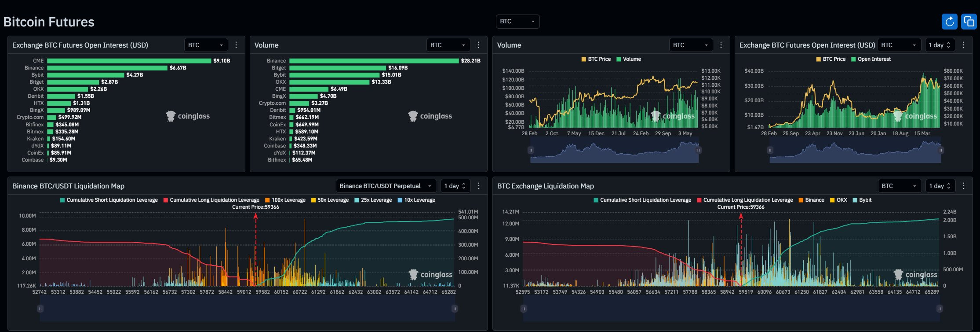980x332 pixels.
Task: Click the "Deribit" label in Open Interest list
Action: [x=36, y=96]
